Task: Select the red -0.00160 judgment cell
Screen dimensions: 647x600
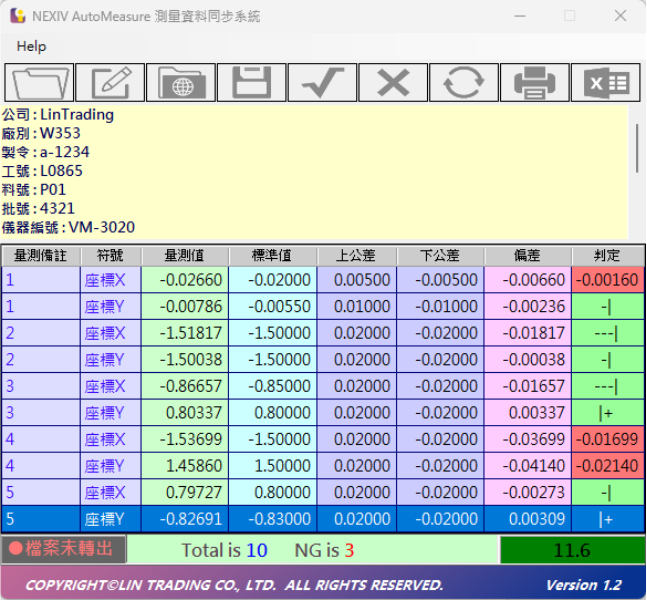Action: click(607, 280)
